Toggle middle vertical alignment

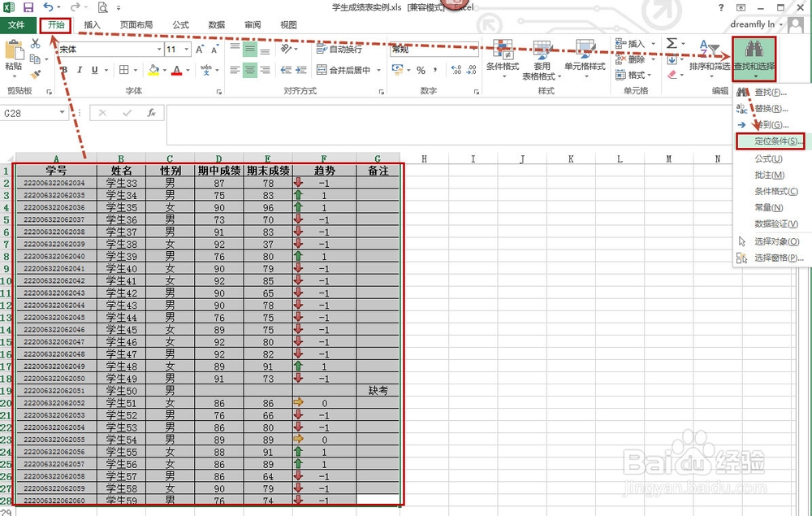point(250,50)
